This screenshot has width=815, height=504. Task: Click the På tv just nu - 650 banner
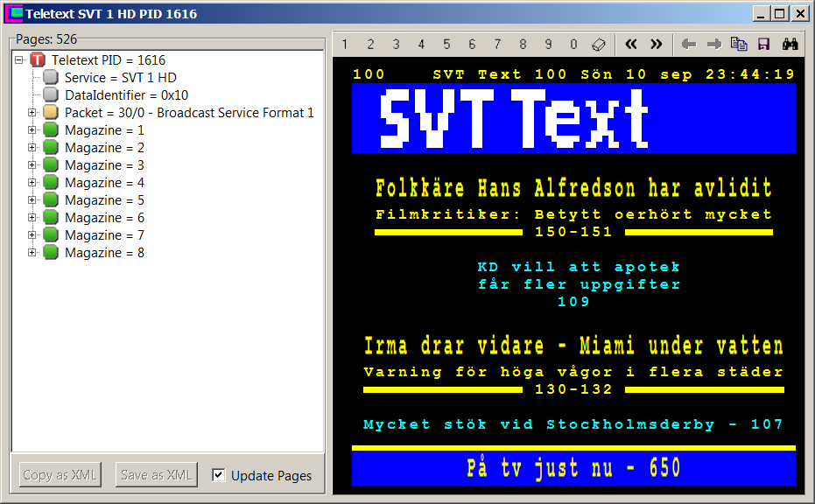[x=574, y=467]
